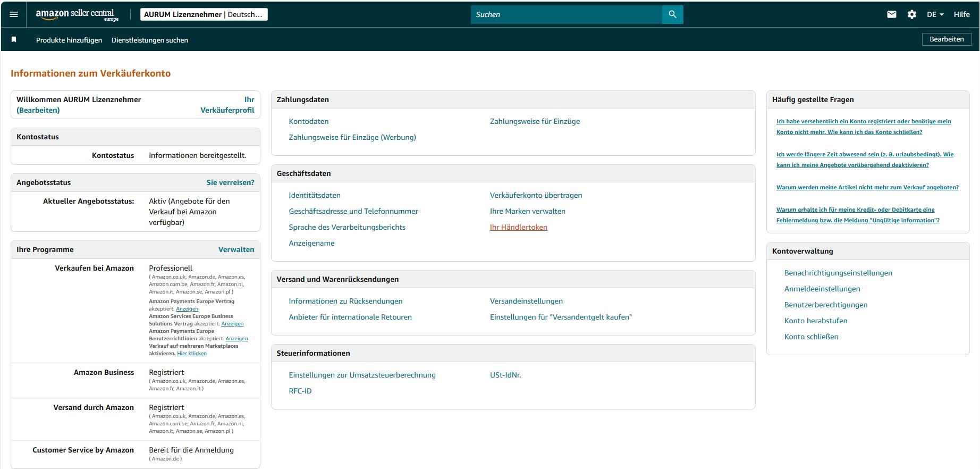The width and height of the screenshot is (980, 469).
Task: Click the Bearbeiten button at top right
Action: click(x=947, y=39)
